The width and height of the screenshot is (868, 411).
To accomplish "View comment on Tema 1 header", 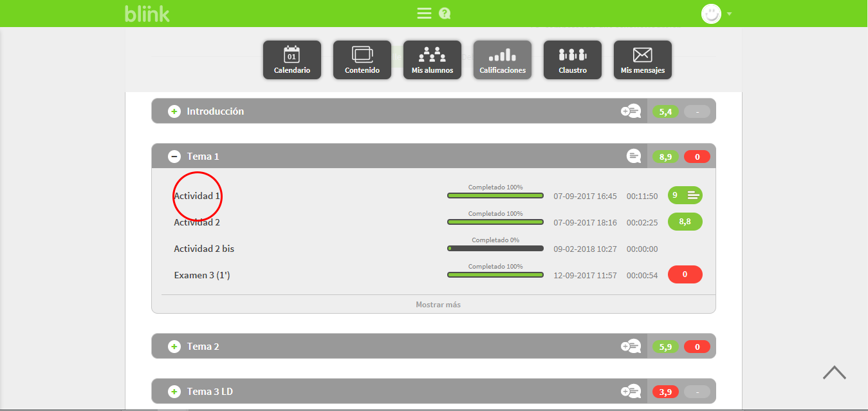I will 633,157.
